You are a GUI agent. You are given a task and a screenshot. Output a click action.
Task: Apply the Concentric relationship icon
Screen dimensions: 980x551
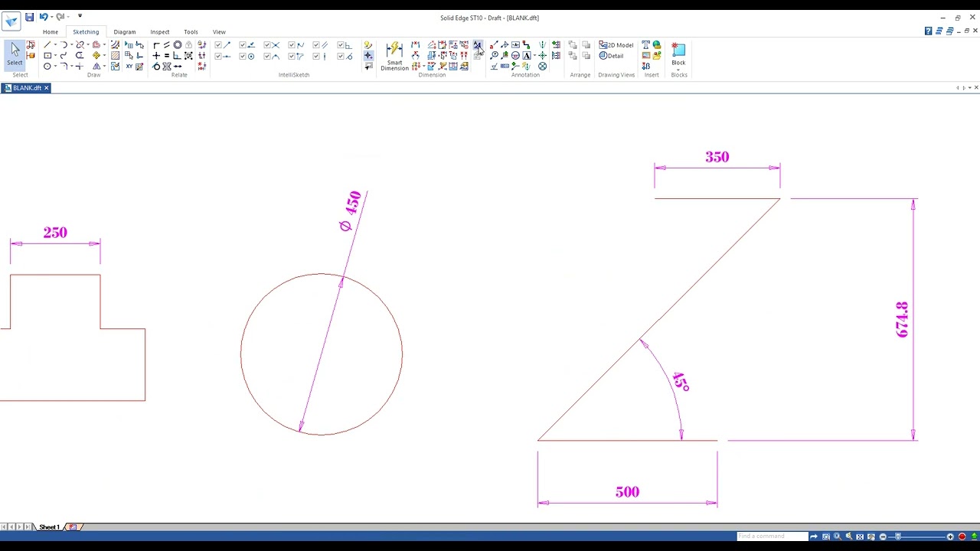pyautogui.click(x=178, y=44)
